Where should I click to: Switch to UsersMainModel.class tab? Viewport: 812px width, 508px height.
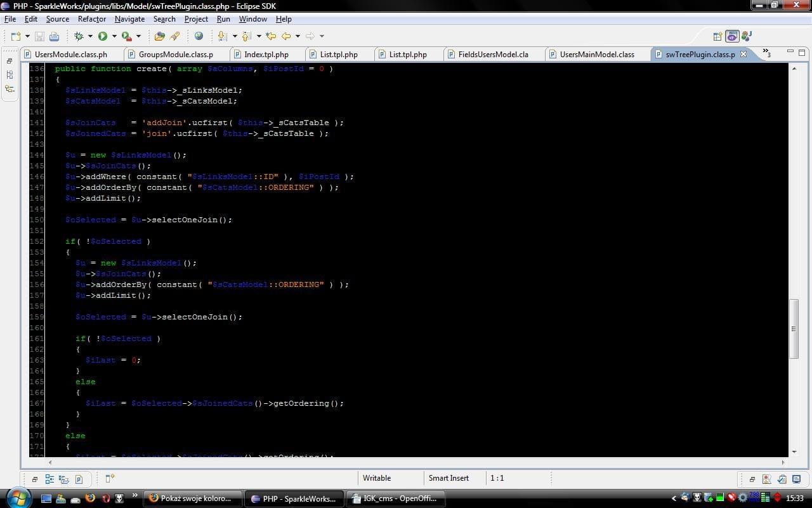(596, 55)
